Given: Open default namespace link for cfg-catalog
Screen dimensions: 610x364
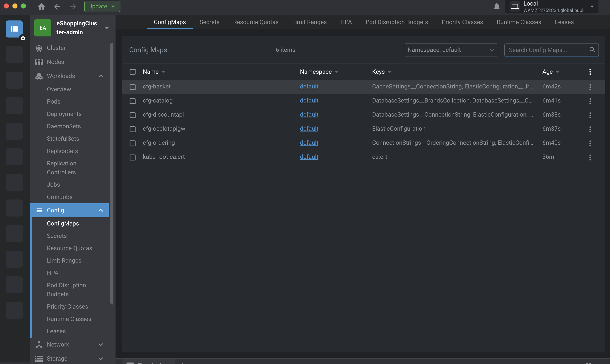Looking at the screenshot, I should (309, 100).
